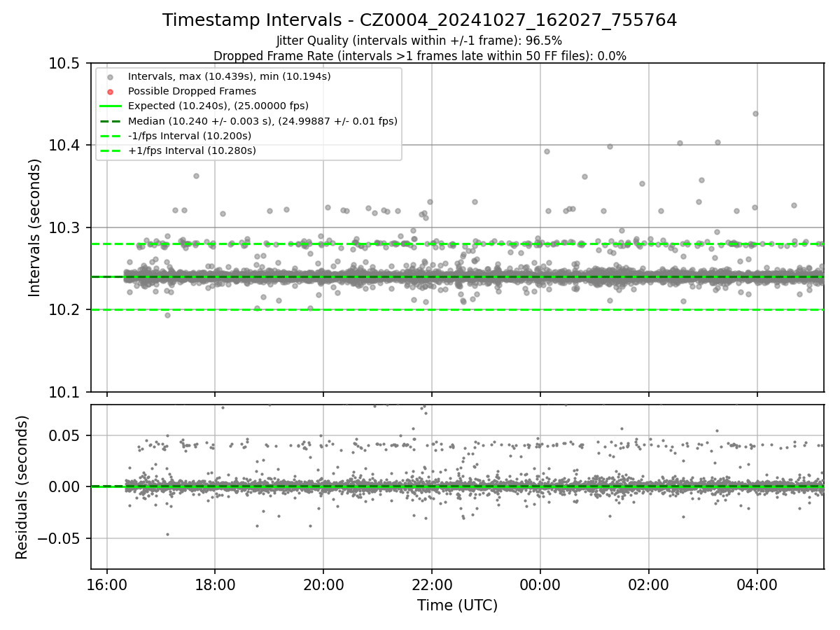Click the gray dot marker beside the Intervals legend entry
The height and width of the screenshot is (630, 840).
[x=110, y=76]
